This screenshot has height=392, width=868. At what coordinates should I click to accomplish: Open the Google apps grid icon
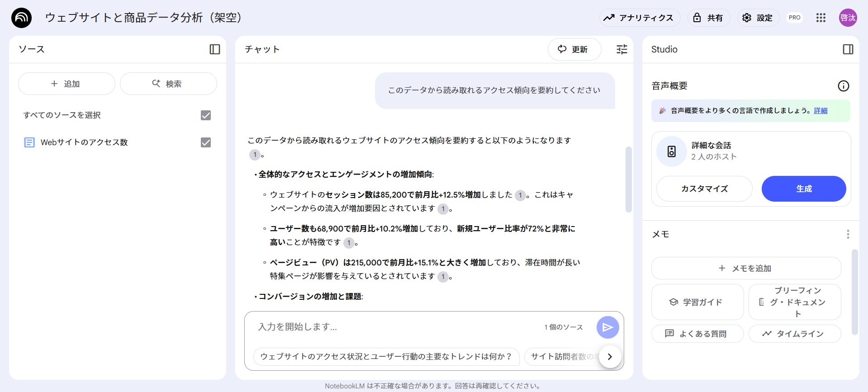click(821, 18)
